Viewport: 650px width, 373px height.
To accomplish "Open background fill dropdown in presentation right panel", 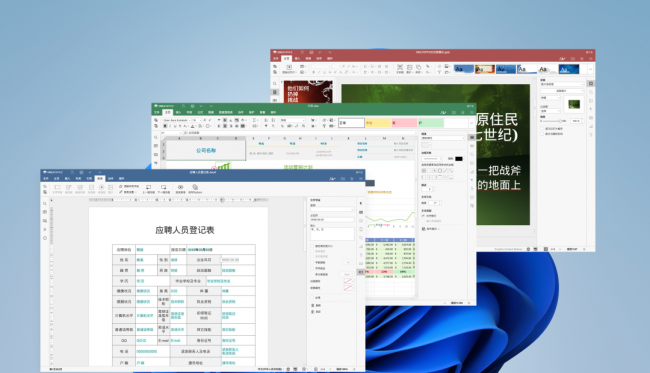I will pos(562,84).
